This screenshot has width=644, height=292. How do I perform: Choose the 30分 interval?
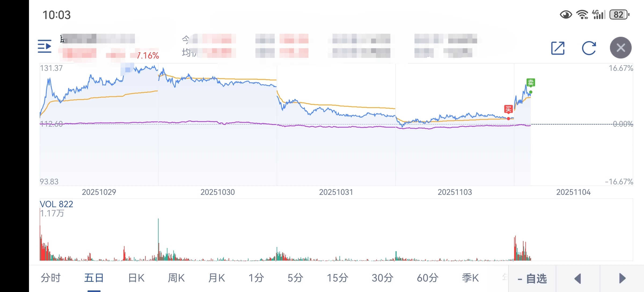(382, 278)
